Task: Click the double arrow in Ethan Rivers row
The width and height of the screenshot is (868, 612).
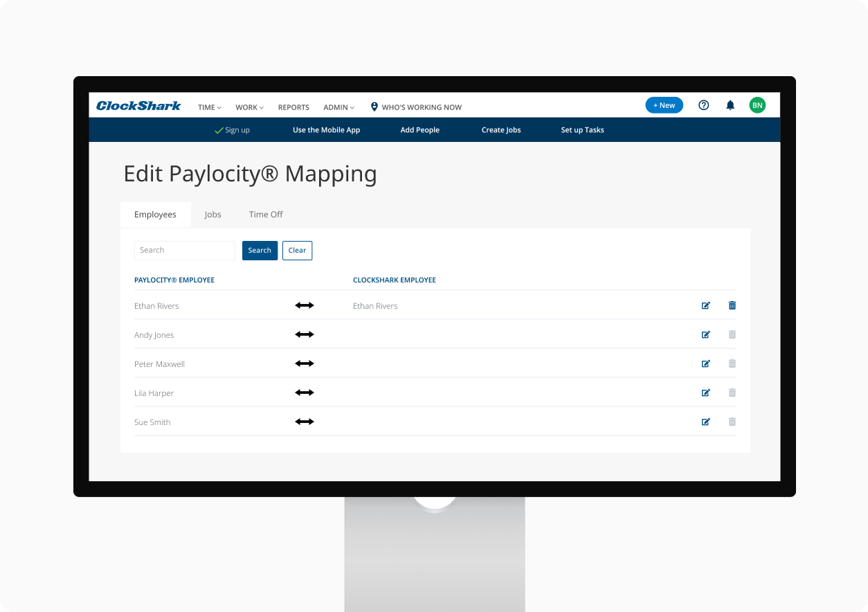Action: pyautogui.click(x=305, y=305)
